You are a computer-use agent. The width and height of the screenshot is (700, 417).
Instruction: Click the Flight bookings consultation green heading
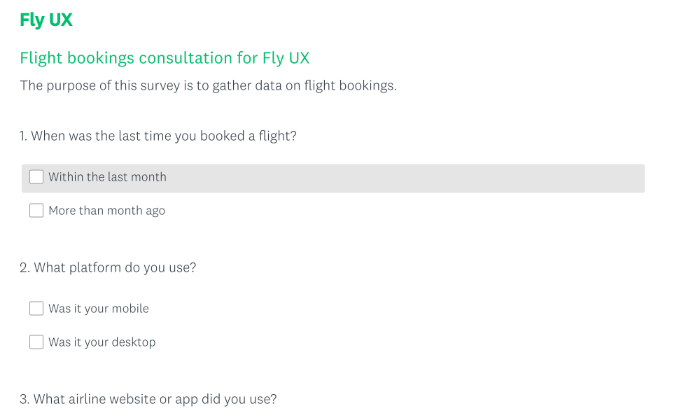(164, 58)
